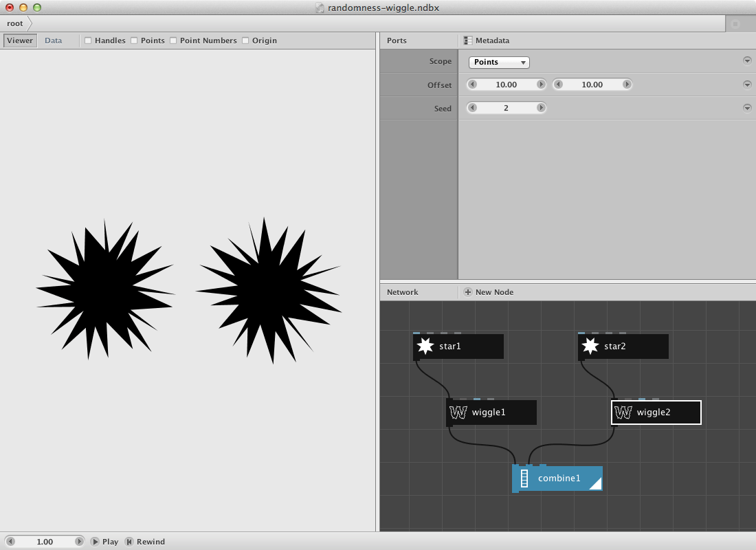
Task: Click the Offset parameter label
Action: [x=439, y=85]
